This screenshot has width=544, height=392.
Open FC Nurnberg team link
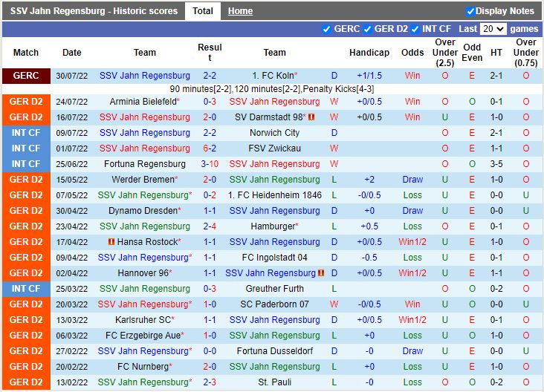143,367
